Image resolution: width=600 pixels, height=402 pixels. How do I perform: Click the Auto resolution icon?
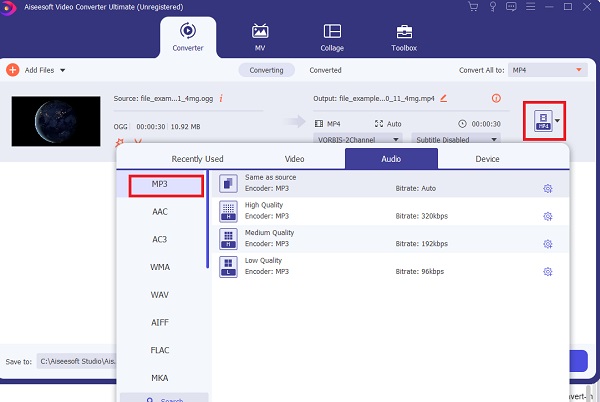coord(379,124)
